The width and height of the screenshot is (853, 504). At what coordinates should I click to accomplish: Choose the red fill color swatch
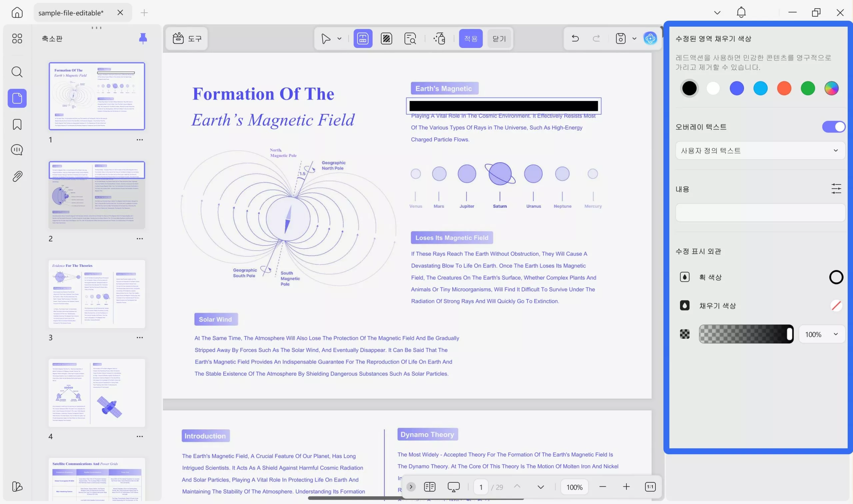pyautogui.click(x=784, y=88)
